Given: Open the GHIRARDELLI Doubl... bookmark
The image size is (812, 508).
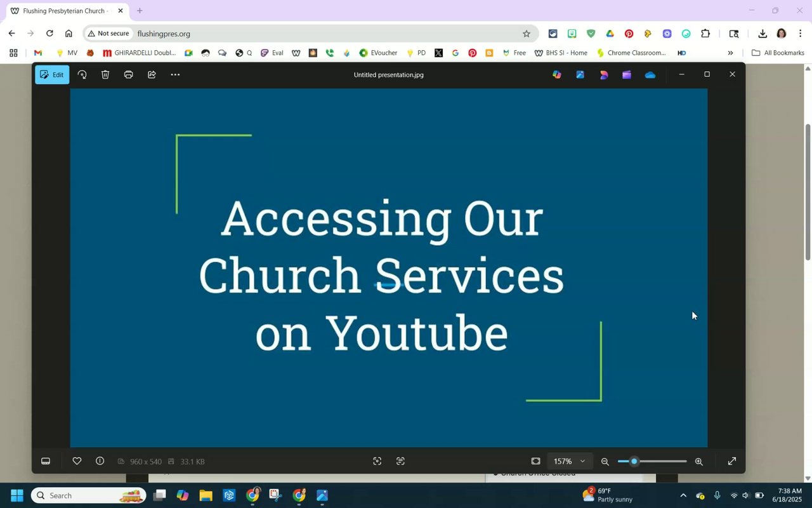Looking at the screenshot, I should [x=140, y=53].
